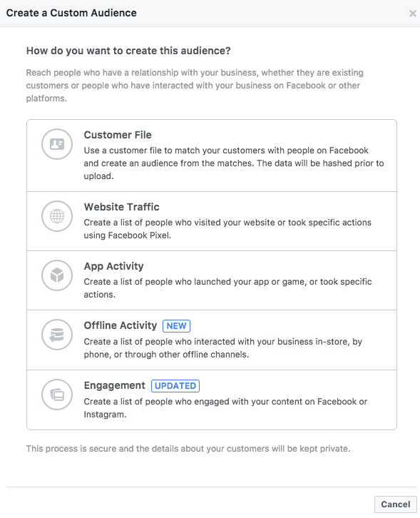Click the Facebook Pixel description text
Image resolution: width=420 pixels, height=518 pixels.
pyautogui.click(x=227, y=228)
